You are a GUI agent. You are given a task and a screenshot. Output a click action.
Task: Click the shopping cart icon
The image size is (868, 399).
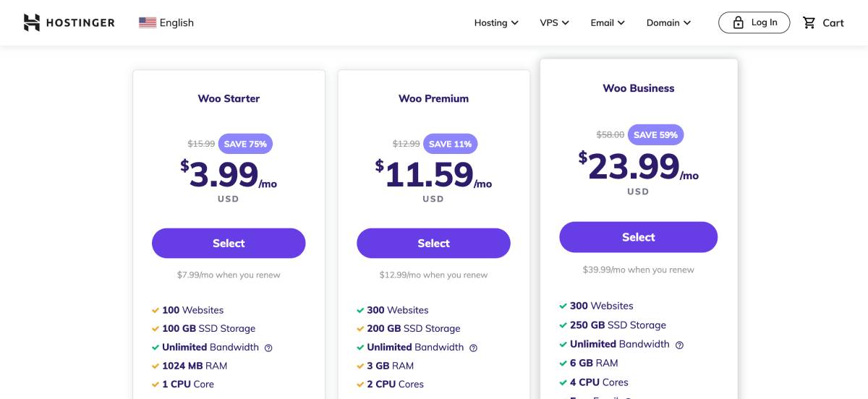[809, 22]
